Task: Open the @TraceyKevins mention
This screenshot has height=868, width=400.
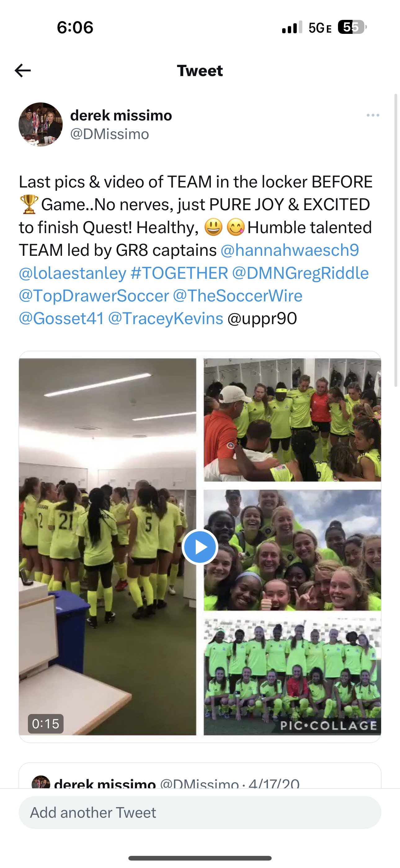Action: point(166,319)
